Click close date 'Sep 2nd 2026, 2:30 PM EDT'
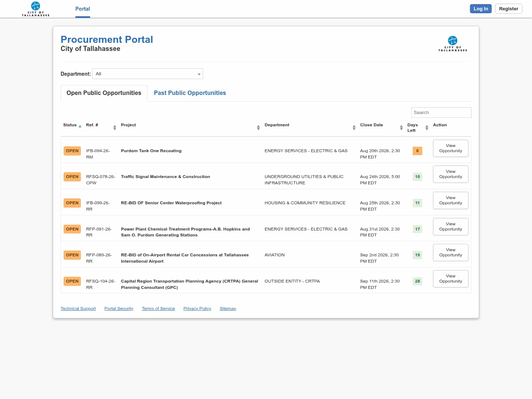 379,258
